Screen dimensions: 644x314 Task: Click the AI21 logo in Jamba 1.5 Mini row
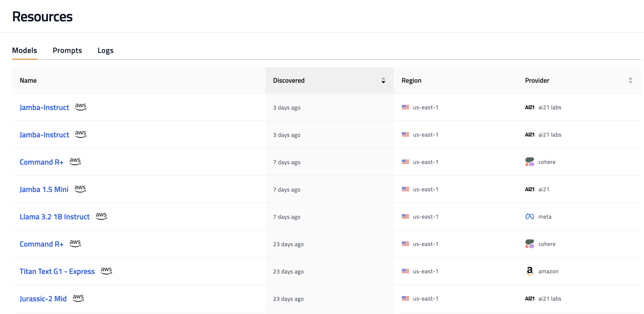(x=530, y=189)
